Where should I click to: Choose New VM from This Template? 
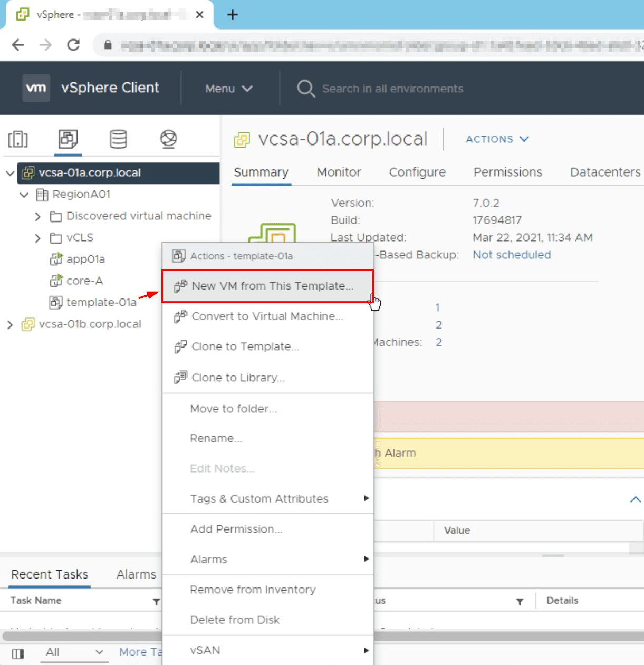[268, 286]
